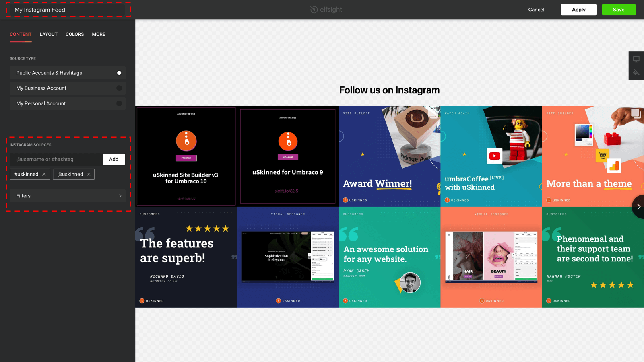Click the next arrow on the feed carousel
The image size is (644, 362).
tap(638, 207)
